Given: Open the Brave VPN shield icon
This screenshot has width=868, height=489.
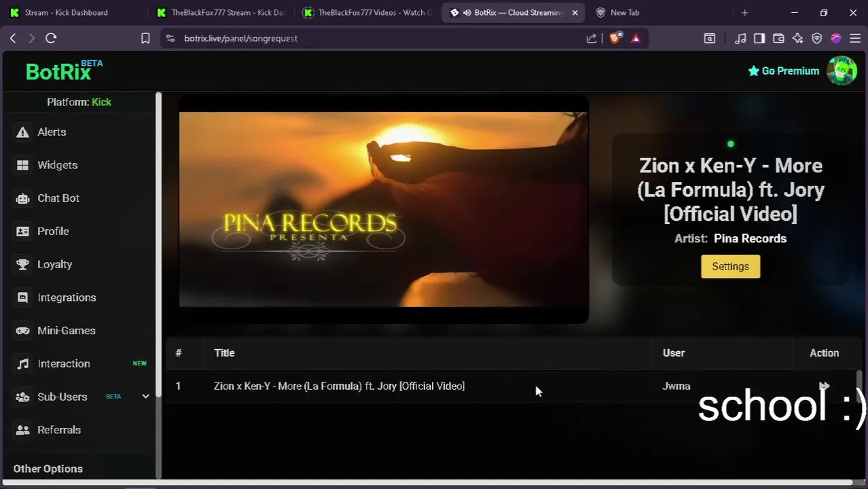Looking at the screenshot, I should click(x=817, y=38).
